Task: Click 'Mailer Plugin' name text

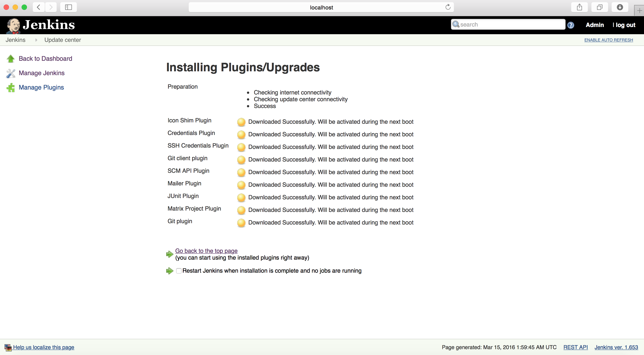Action: point(184,184)
